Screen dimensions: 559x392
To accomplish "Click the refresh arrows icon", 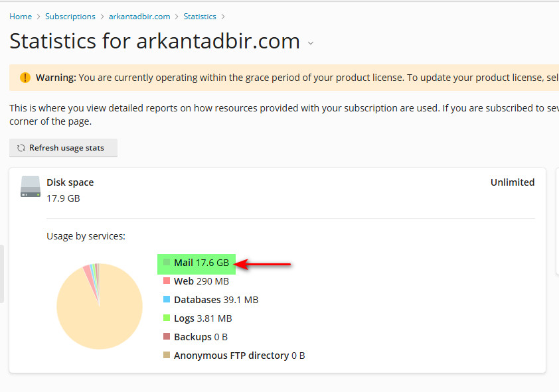I will pyautogui.click(x=21, y=148).
